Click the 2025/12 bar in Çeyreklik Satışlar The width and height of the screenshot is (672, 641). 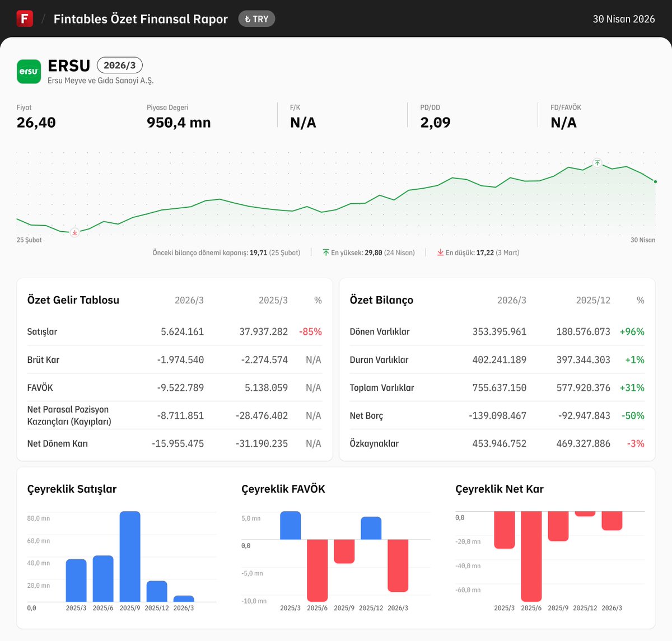[x=157, y=591]
